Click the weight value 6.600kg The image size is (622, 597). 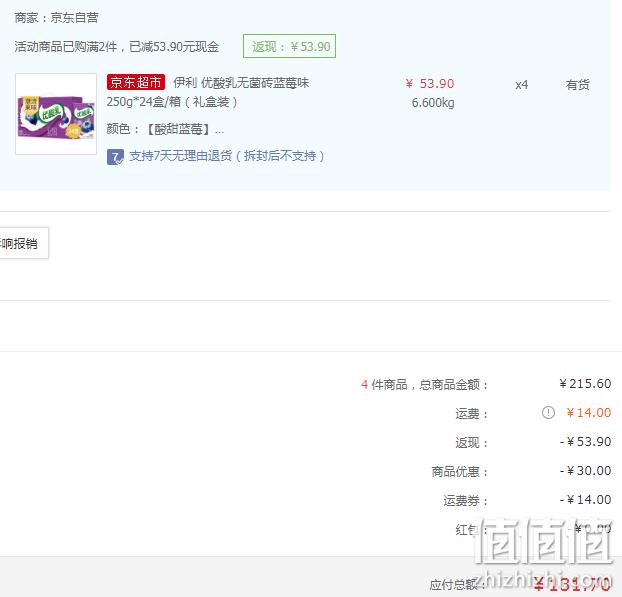click(x=433, y=103)
